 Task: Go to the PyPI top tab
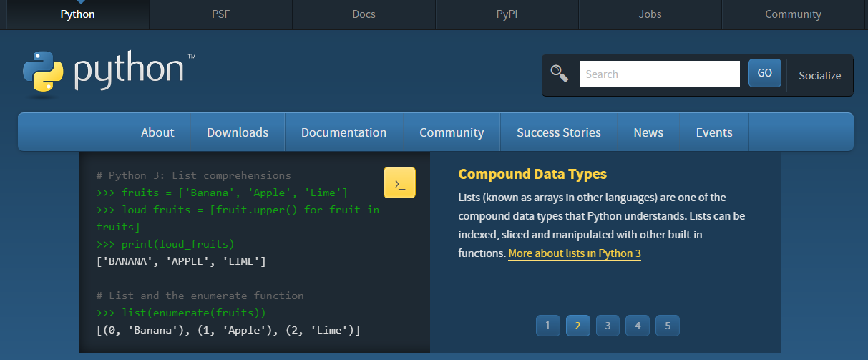click(507, 14)
